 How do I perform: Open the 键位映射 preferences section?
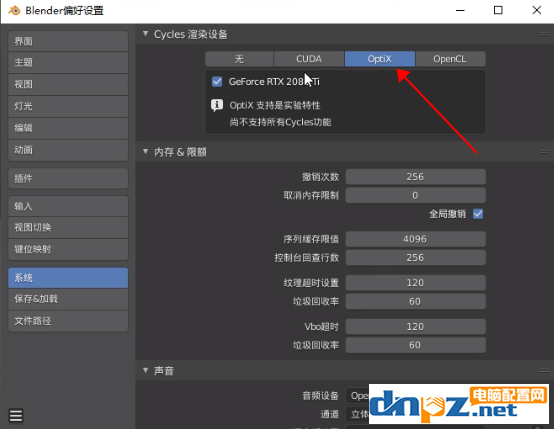click(x=68, y=249)
